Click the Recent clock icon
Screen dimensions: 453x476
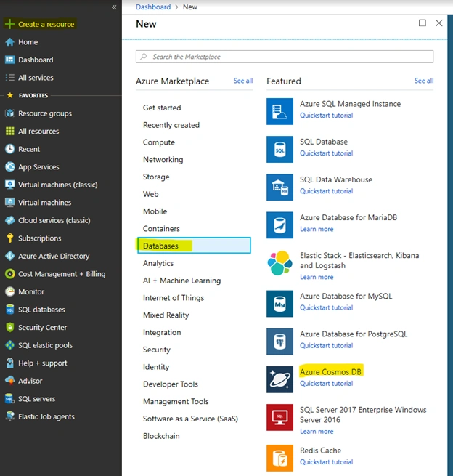pos(9,149)
